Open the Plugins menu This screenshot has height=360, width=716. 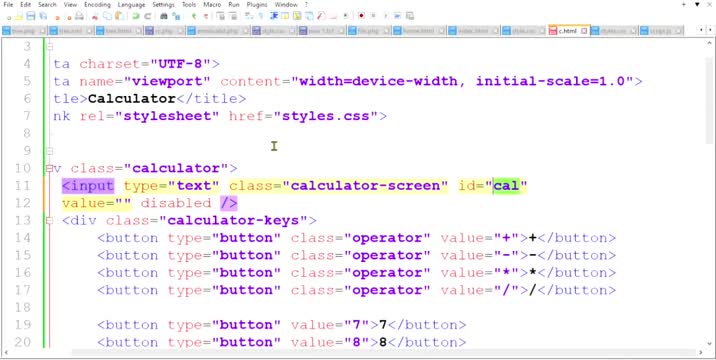257,5
